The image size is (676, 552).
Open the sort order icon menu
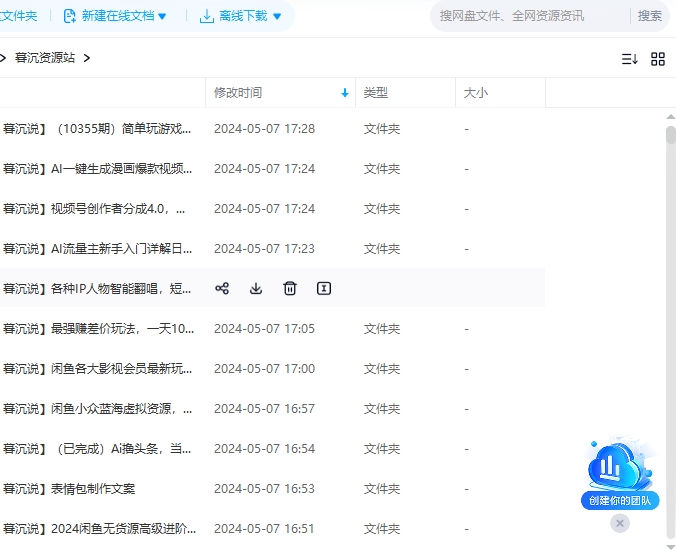630,59
